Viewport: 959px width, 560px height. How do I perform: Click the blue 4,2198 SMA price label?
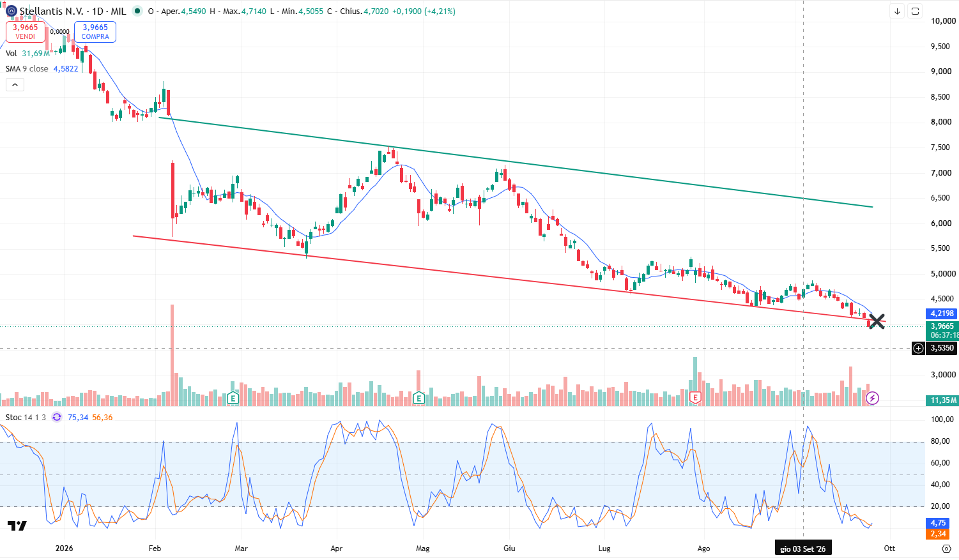942,314
